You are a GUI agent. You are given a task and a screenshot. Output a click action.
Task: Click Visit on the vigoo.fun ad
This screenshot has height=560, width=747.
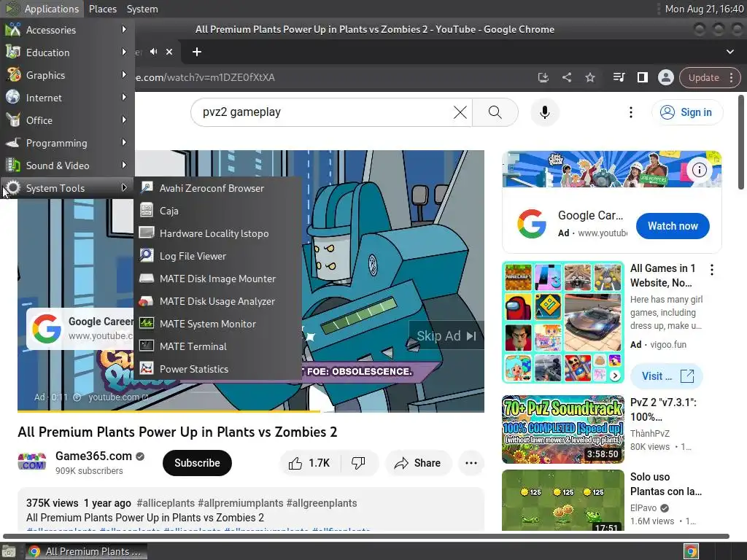667,376
